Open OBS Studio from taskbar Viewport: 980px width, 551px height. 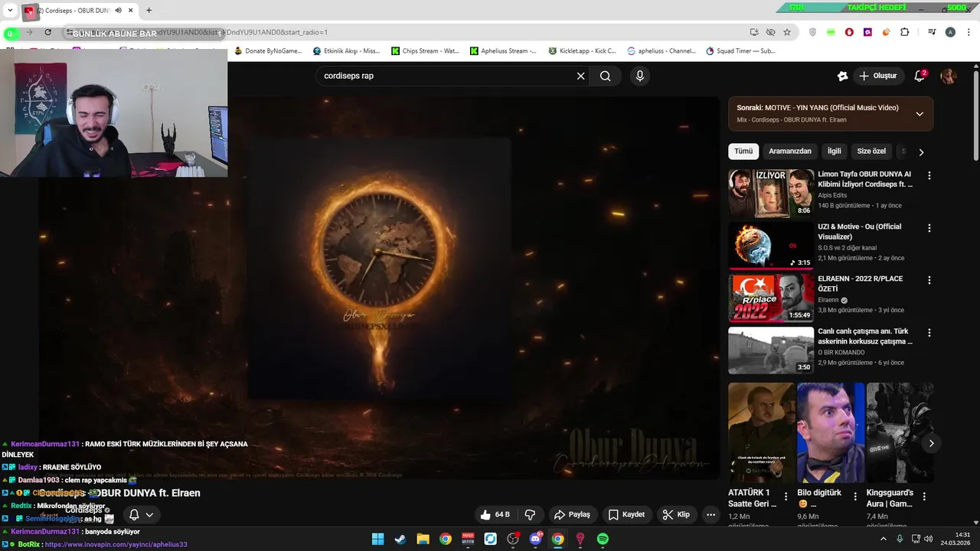point(513,539)
